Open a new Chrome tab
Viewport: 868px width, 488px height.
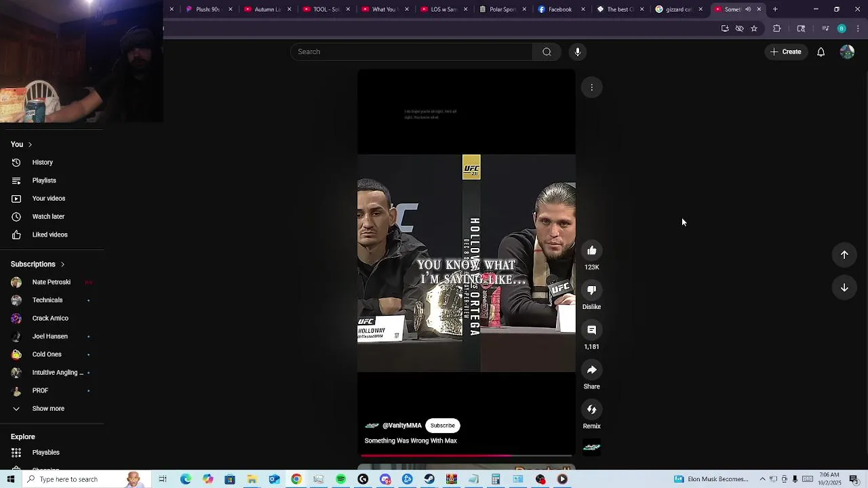click(x=775, y=9)
